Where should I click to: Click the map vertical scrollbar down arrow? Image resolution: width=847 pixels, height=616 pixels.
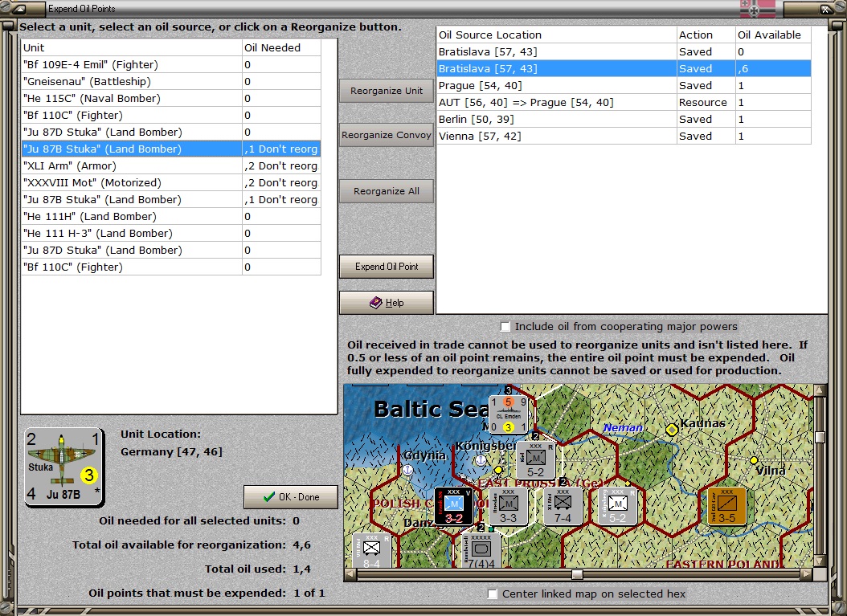click(820, 561)
